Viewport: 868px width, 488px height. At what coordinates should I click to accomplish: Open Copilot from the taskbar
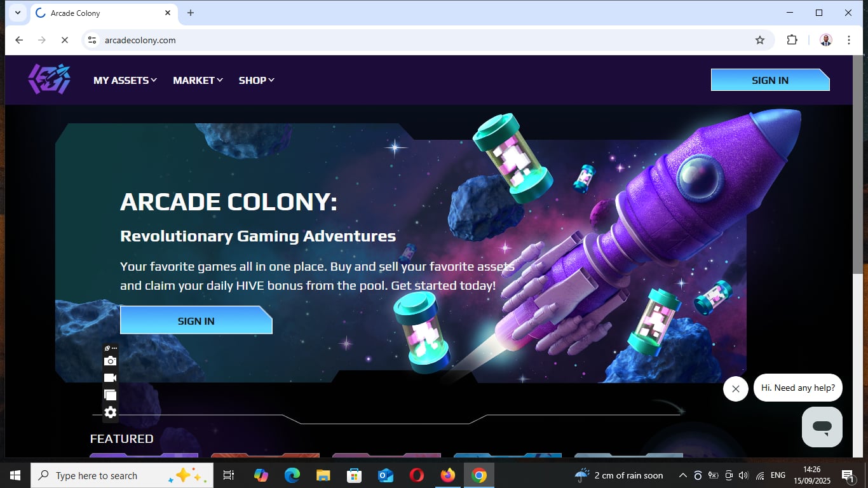[261, 475]
